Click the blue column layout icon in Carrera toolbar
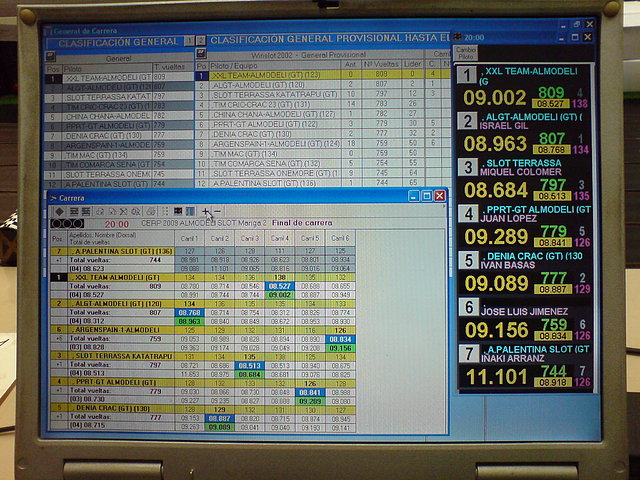This screenshot has width=640, height=480. [x=190, y=211]
